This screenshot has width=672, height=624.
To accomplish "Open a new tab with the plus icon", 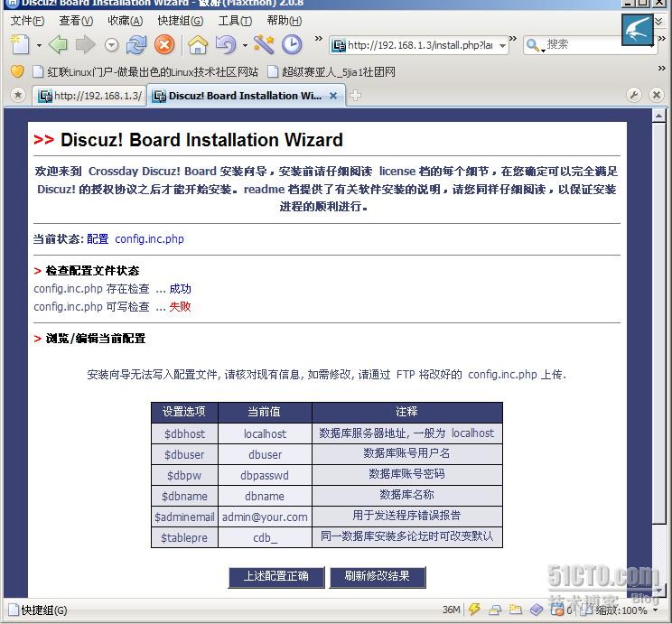I will tap(355, 95).
